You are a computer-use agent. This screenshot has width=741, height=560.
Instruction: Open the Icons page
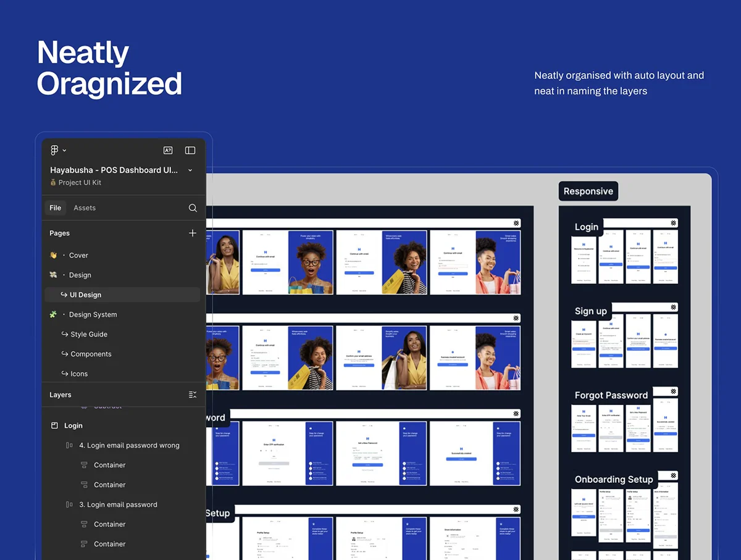click(79, 374)
